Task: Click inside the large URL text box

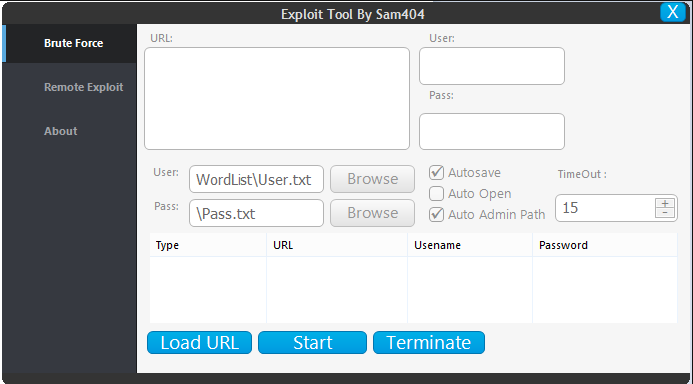Action: pos(277,99)
